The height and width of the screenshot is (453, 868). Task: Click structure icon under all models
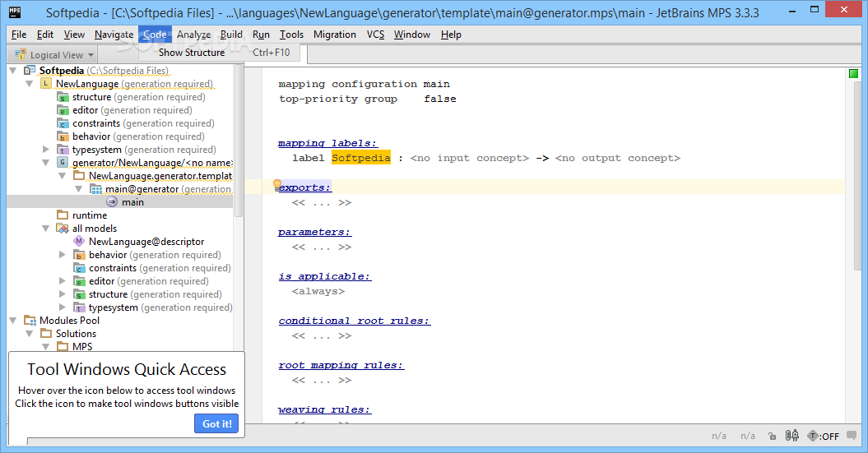click(x=79, y=294)
